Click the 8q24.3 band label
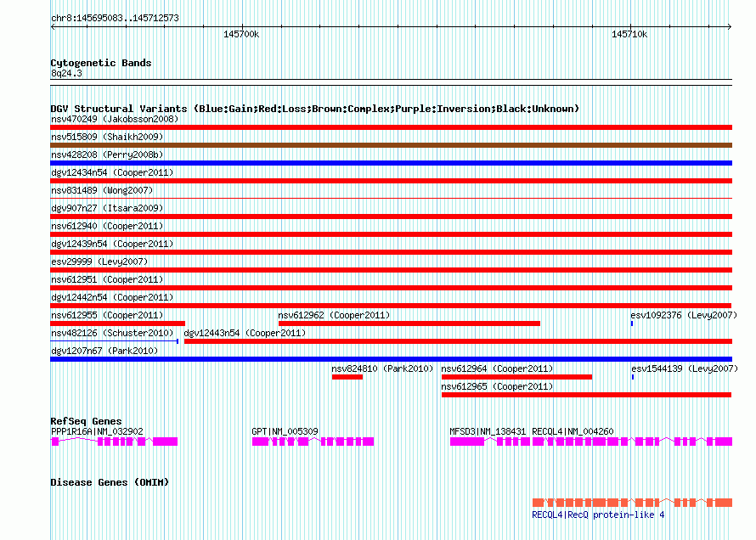 [66, 73]
